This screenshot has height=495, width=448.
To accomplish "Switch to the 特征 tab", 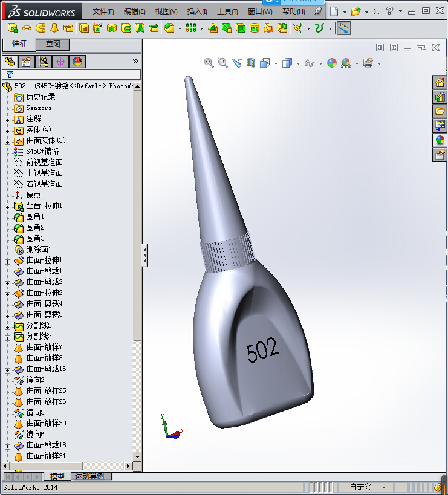I will (x=19, y=45).
